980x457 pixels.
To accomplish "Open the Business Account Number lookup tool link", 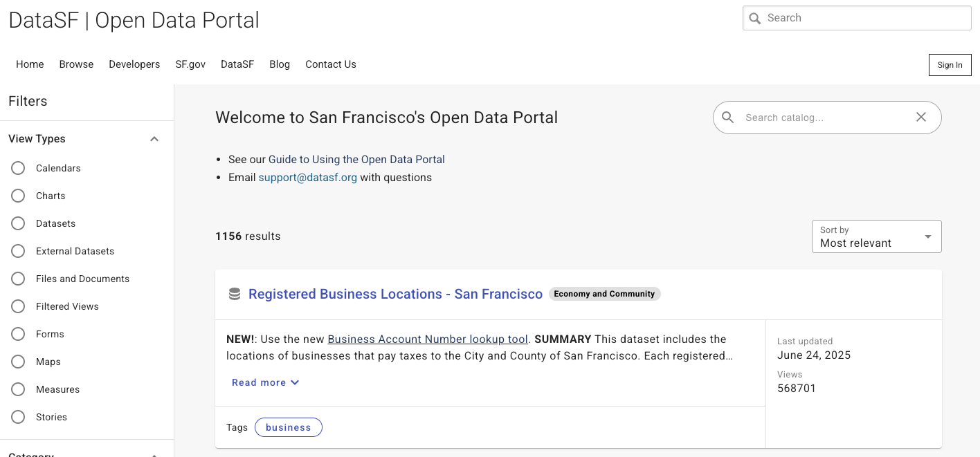I will tap(428, 339).
